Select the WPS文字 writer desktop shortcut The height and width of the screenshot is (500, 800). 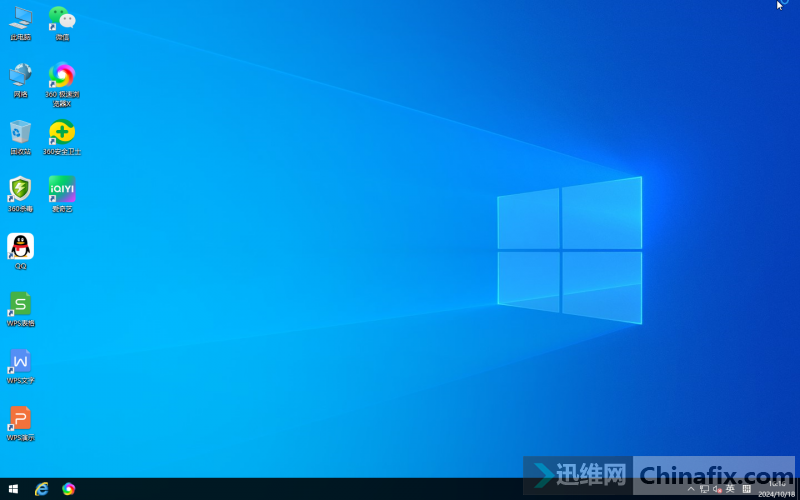click(20, 366)
